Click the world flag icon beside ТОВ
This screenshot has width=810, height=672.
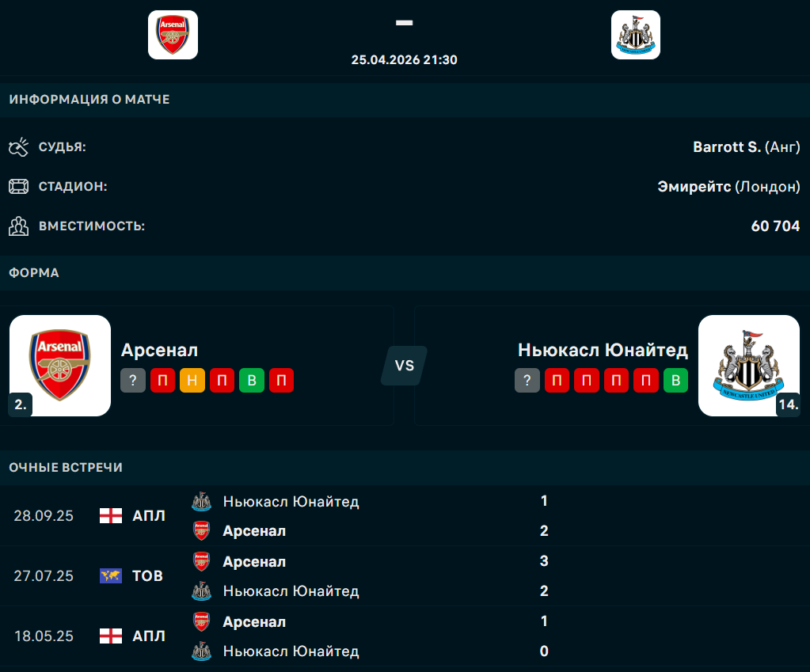point(111,576)
